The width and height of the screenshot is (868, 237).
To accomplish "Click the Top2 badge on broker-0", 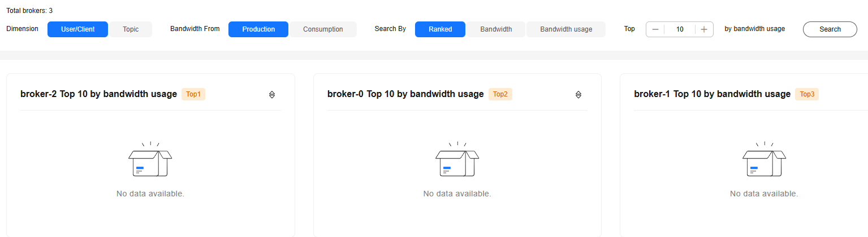I will tap(500, 94).
